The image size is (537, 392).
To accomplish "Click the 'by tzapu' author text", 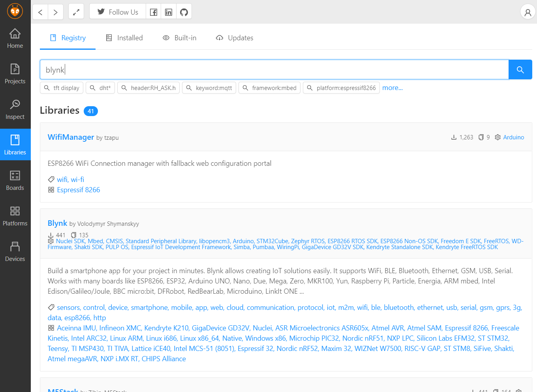I will (107, 138).
